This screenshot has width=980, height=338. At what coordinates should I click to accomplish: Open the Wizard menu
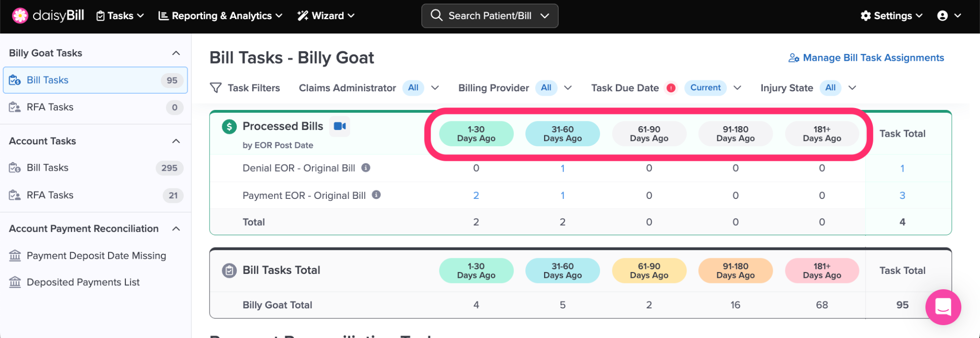point(326,16)
